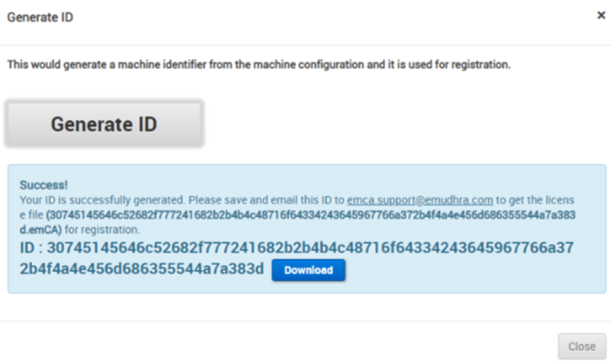Close the dialog with the Close button
Viewport: 611px width, 364px height.
(x=581, y=346)
